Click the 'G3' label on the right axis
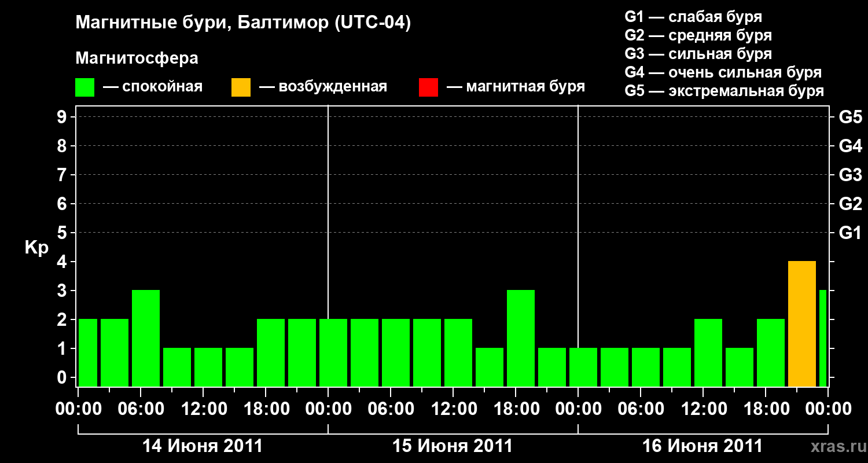 click(x=850, y=175)
